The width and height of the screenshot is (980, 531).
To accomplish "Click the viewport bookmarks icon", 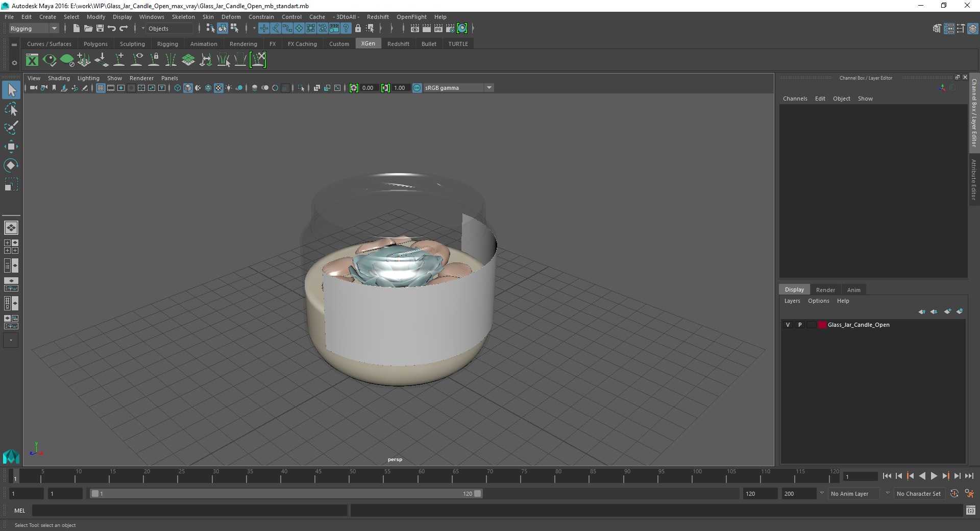I will click(x=54, y=88).
